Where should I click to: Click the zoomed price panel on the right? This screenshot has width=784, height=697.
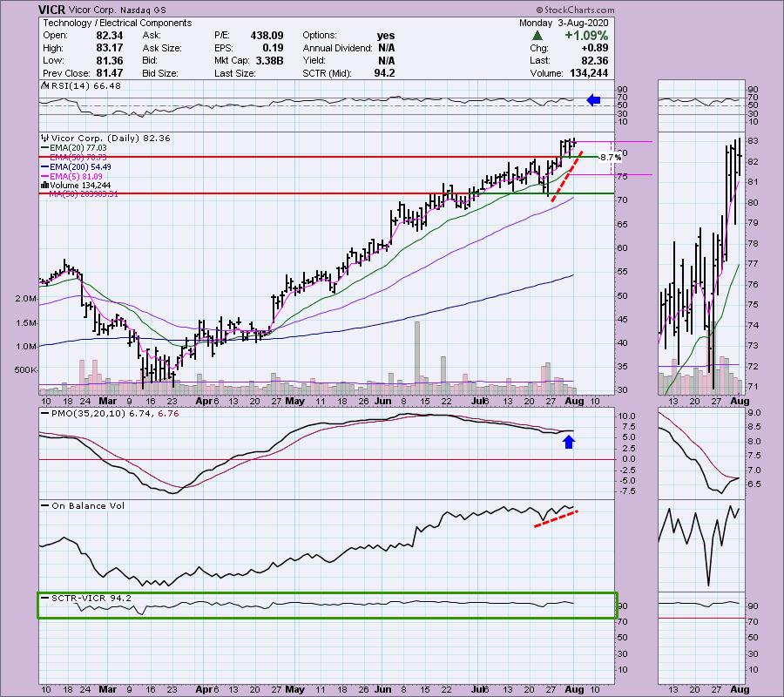[x=701, y=263]
